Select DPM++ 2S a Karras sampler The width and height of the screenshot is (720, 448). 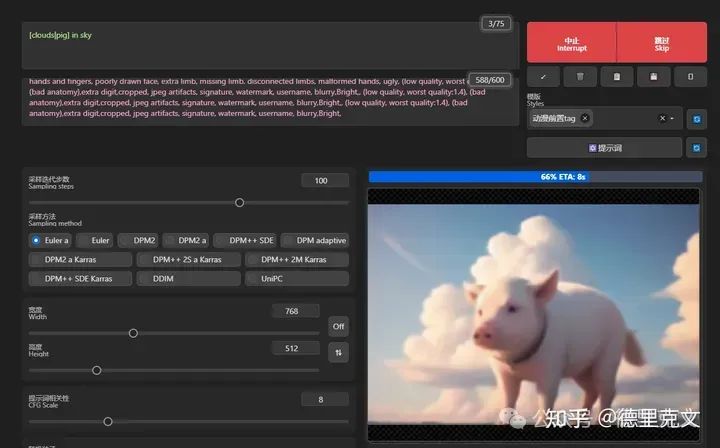coord(189,259)
